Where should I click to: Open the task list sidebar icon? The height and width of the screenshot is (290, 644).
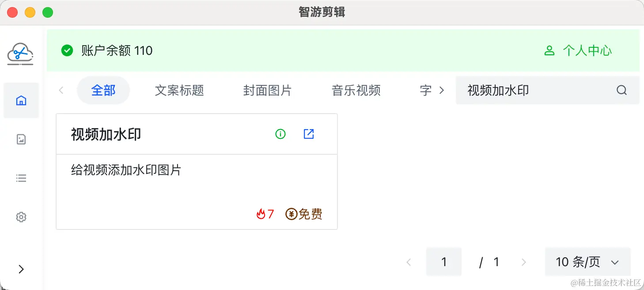[21, 178]
